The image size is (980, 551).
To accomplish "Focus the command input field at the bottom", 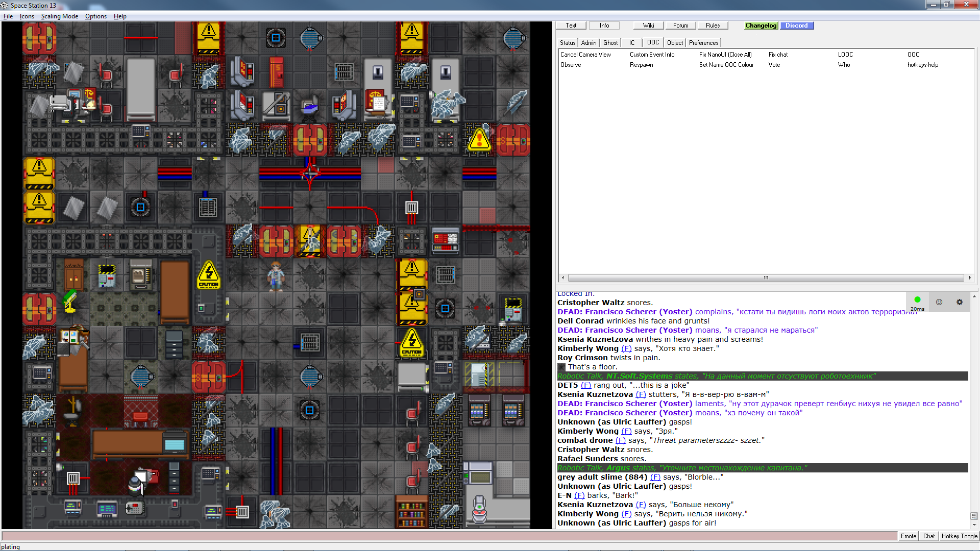I will [x=449, y=536].
